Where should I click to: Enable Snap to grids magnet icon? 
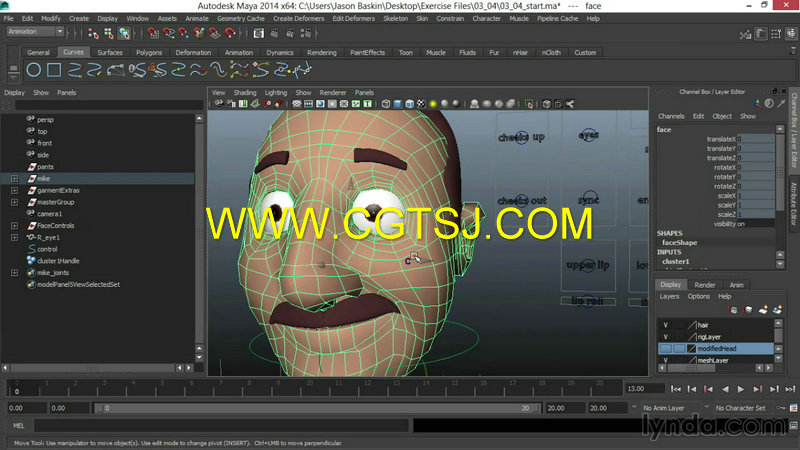[x=153, y=34]
